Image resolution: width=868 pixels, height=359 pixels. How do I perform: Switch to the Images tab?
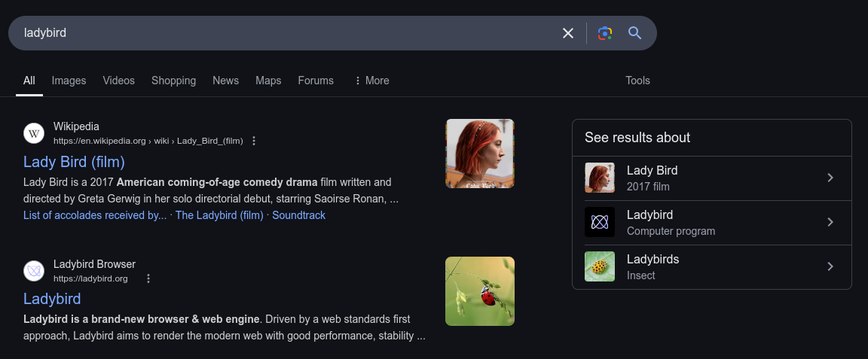click(x=69, y=81)
